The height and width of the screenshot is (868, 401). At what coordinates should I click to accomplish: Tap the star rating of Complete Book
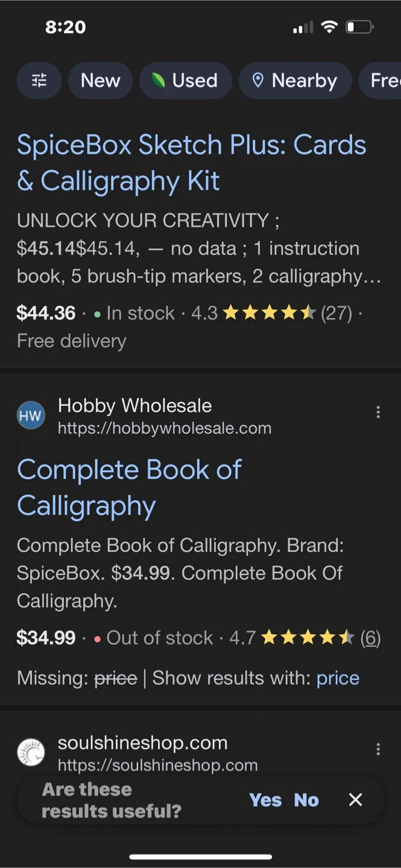308,638
